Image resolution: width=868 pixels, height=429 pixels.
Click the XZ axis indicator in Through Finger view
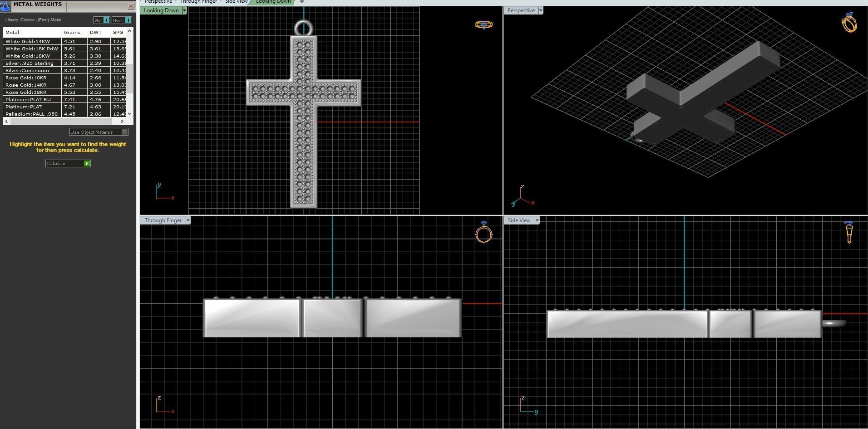165,405
